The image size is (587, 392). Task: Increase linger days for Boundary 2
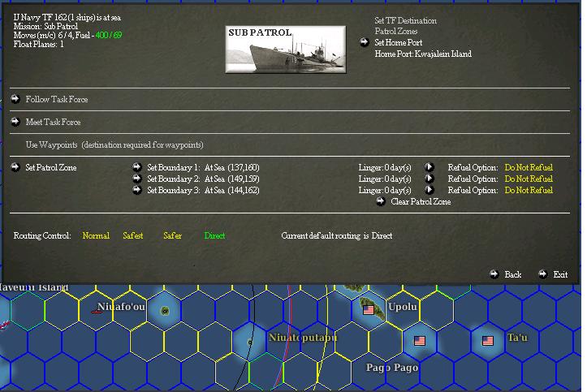pyautogui.click(x=429, y=179)
